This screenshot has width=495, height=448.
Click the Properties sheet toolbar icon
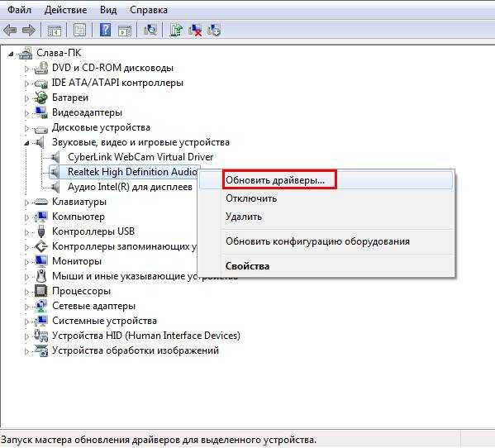point(79,31)
